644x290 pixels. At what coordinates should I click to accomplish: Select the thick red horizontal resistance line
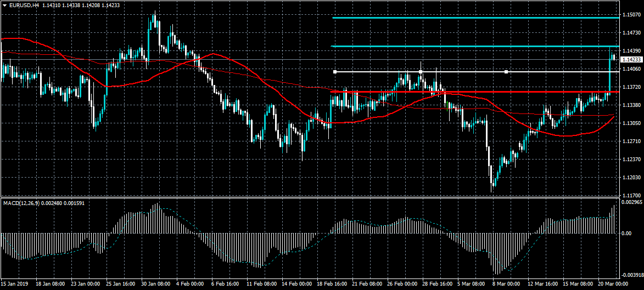point(475,92)
